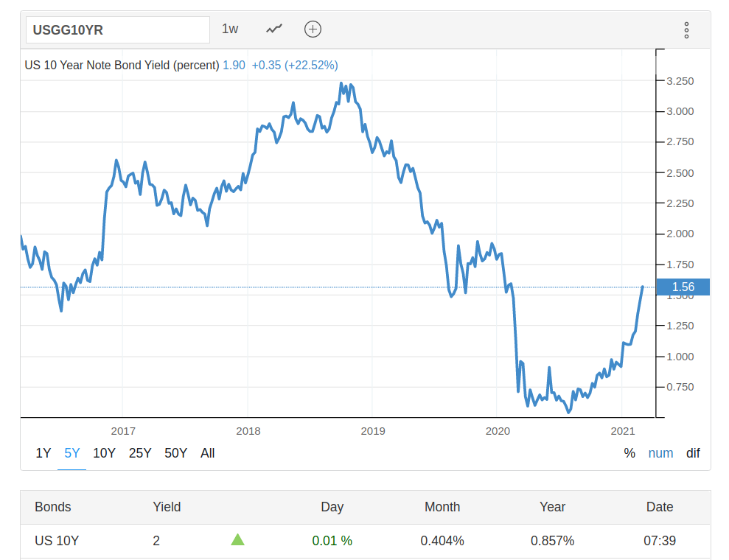Image resolution: width=729 pixels, height=560 pixels.
Task: Switch chart to 10Y range
Action: 104,453
